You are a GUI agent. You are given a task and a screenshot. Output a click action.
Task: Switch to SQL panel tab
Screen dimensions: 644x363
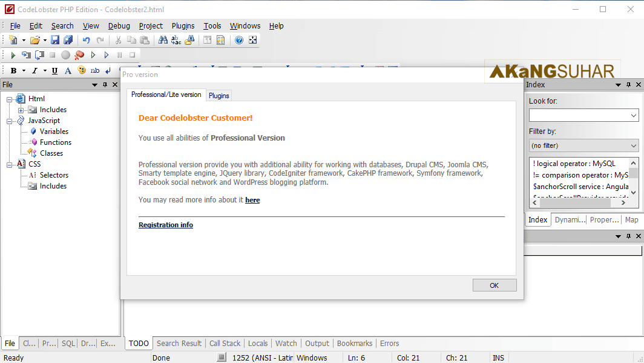point(68,343)
